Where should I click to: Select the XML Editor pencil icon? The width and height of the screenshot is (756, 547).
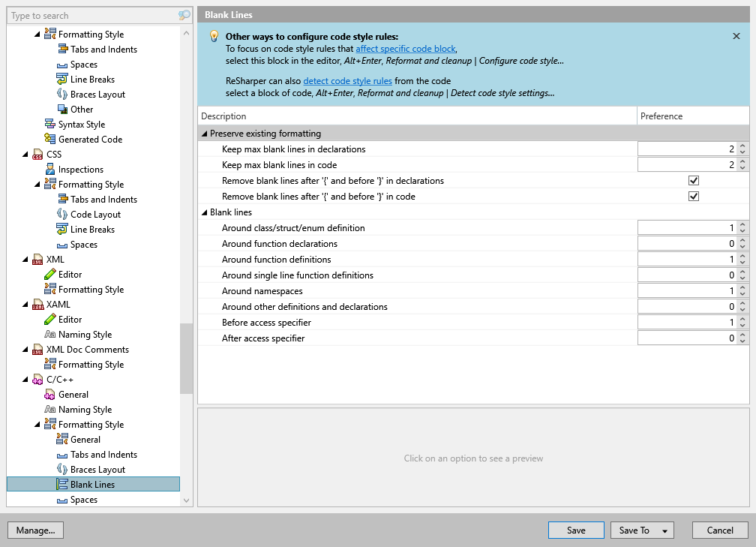tap(49, 274)
